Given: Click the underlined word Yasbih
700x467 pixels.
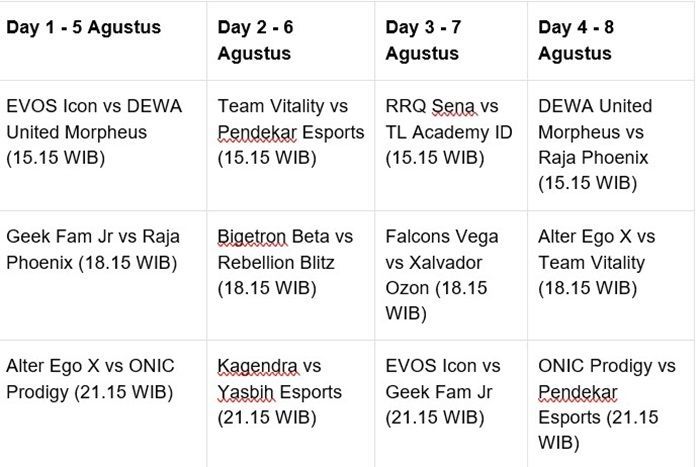Looking at the screenshot, I should tap(245, 392).
